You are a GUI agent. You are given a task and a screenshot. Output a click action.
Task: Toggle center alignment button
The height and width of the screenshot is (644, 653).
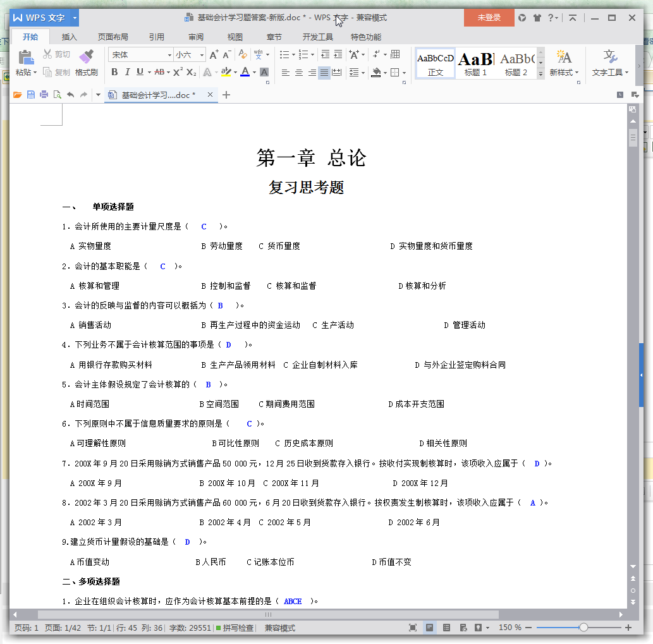(299, 73)
